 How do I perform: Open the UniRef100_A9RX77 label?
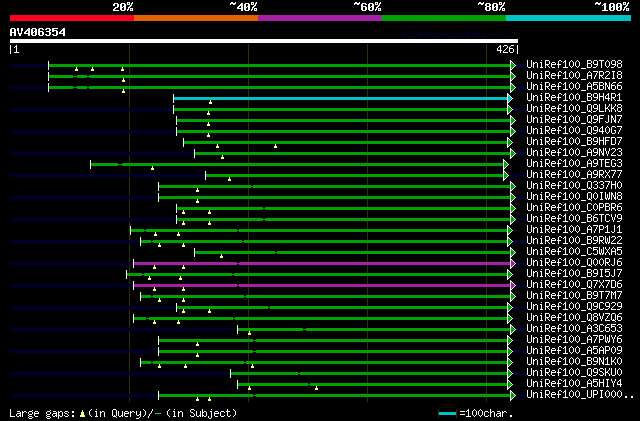pos(574,175)
